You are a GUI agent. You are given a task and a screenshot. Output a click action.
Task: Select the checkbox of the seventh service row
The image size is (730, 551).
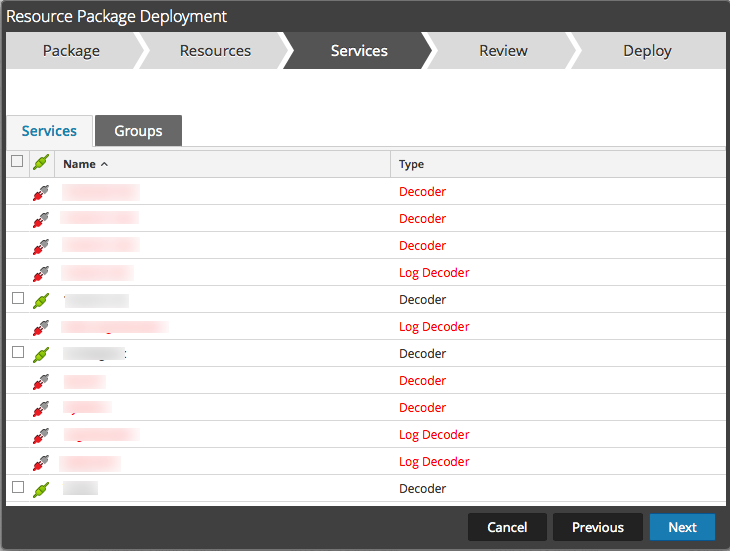[17, 353]
